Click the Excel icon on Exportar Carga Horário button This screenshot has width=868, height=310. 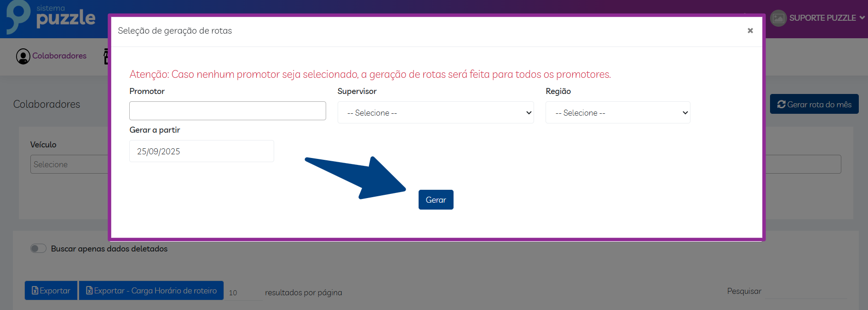click(89, 291)
